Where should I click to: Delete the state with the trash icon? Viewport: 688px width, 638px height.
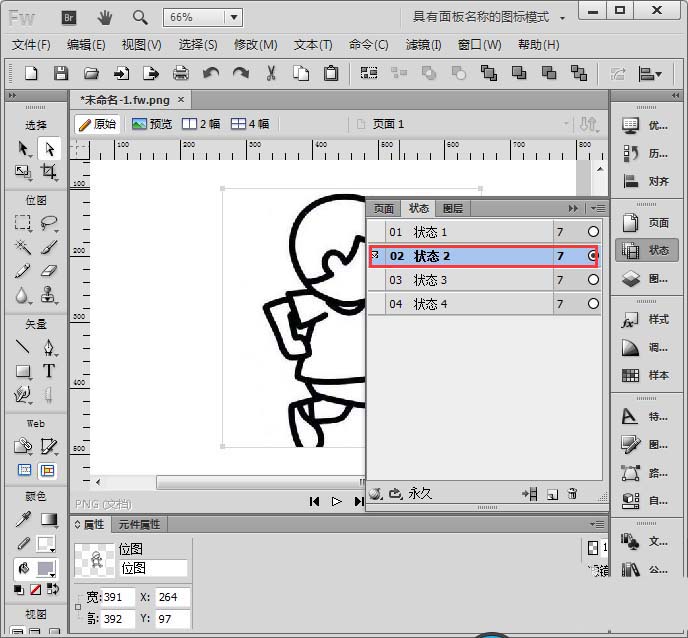572,494
